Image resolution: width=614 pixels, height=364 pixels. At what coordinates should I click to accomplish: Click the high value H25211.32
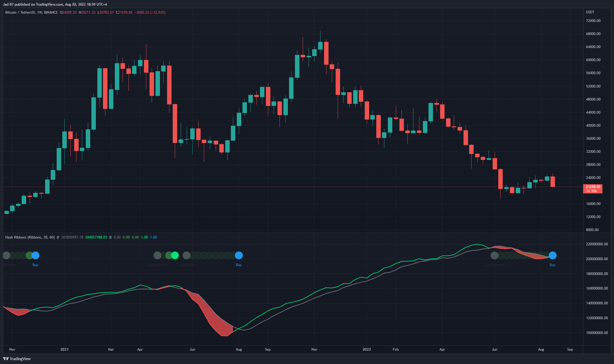click(87, 12)
